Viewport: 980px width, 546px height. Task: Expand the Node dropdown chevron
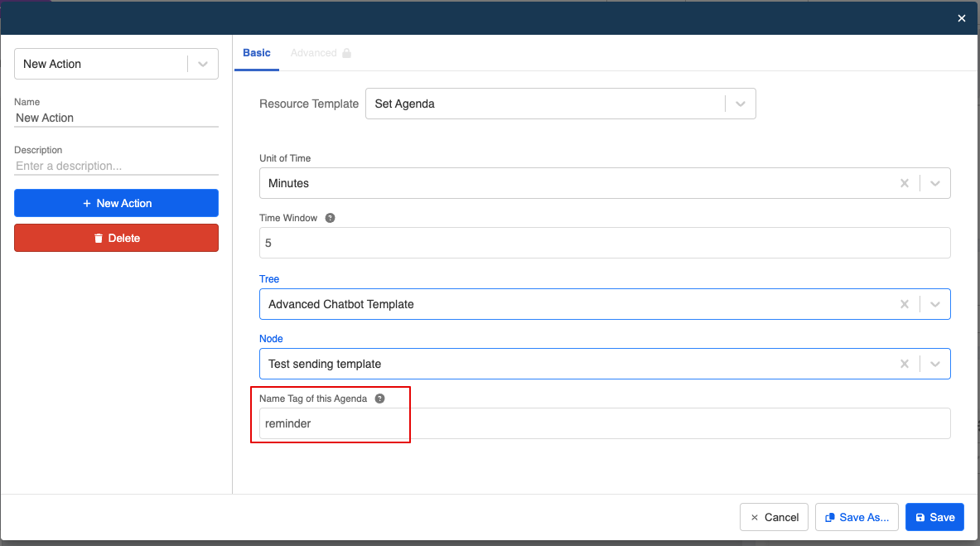pyautogui.click(x=935, y=364)
